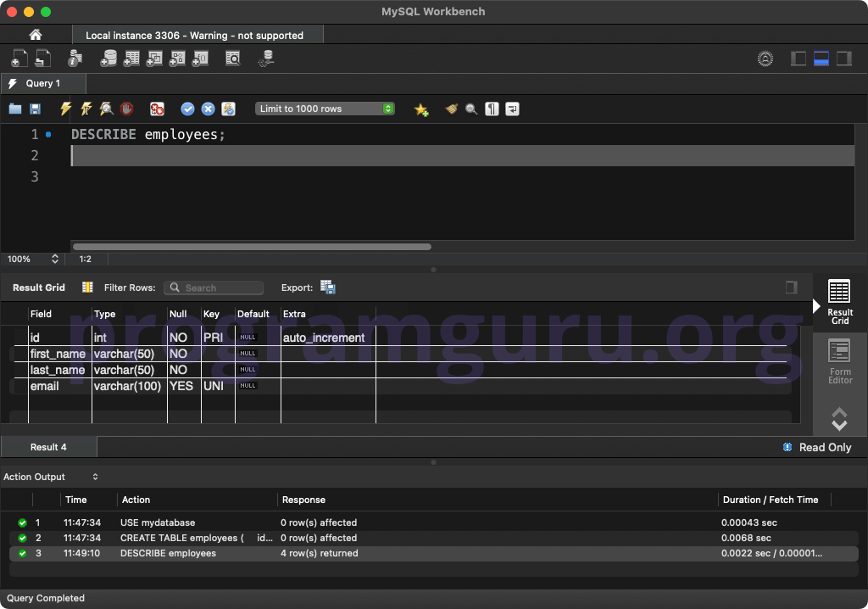The image size is (868, 609).
Task: Create a new function icon
Action: (200, 59)
